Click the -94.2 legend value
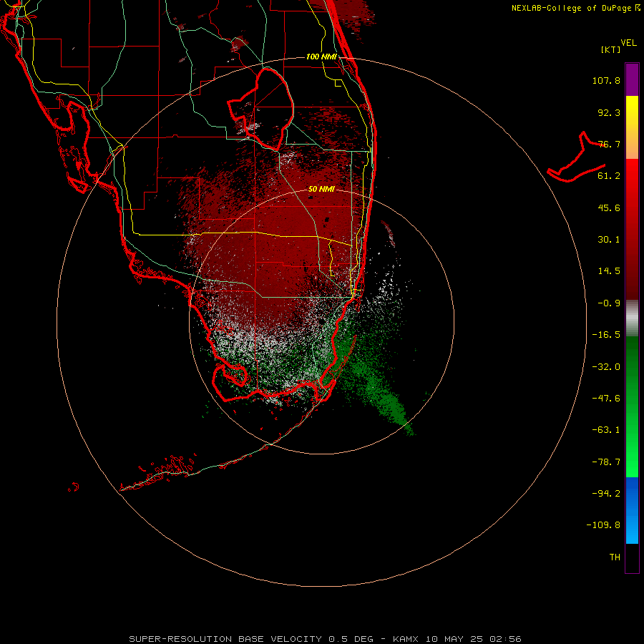Image resolution: width=644 pixels, height=644 pixels. click(606, 493)
